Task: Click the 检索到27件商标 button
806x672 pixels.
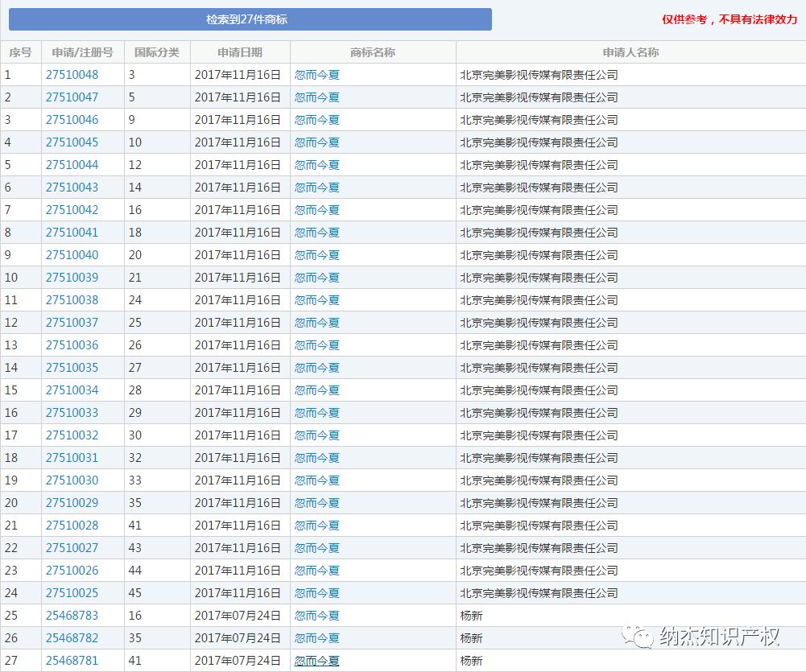Action: coord(250,19)
